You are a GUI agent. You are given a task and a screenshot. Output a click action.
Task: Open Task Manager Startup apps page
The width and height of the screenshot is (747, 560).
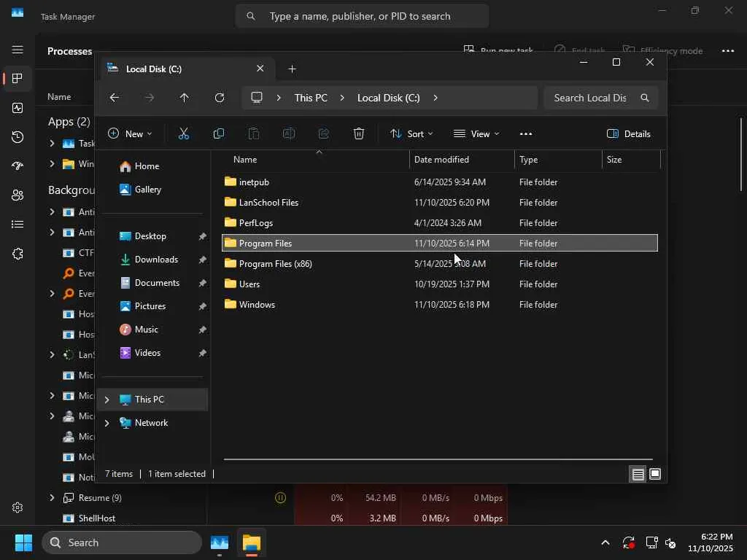(18, 166)
